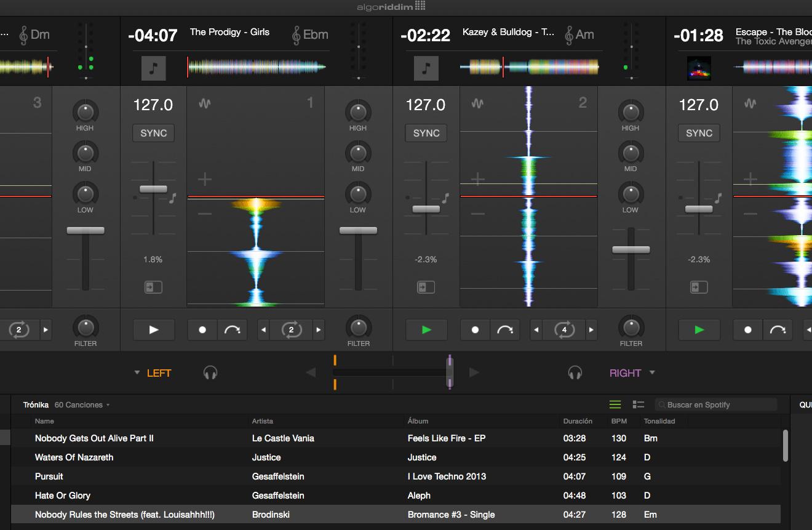Click the cue point dot on deck 2

[x=475, y=330]
